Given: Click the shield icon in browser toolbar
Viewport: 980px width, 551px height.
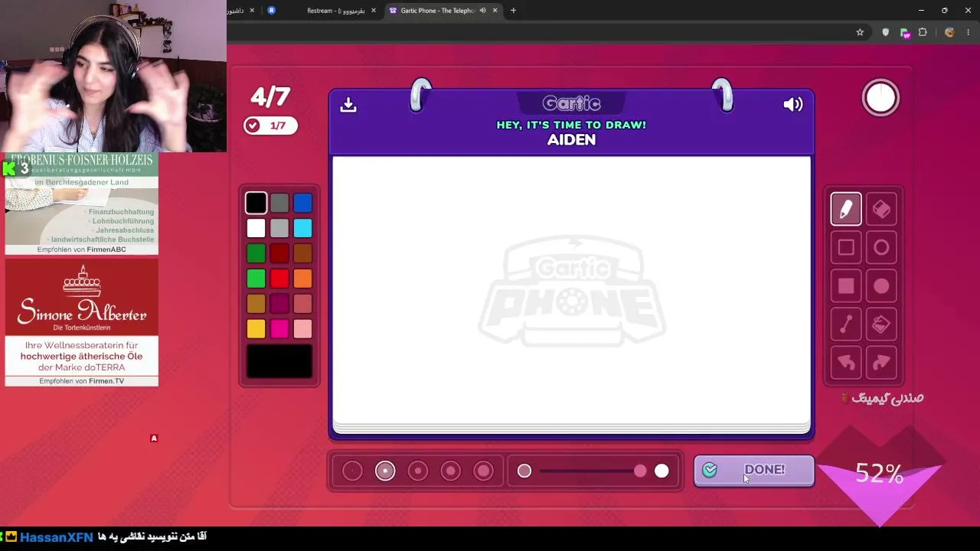Looking at the screenshot, I should [886, 32].
